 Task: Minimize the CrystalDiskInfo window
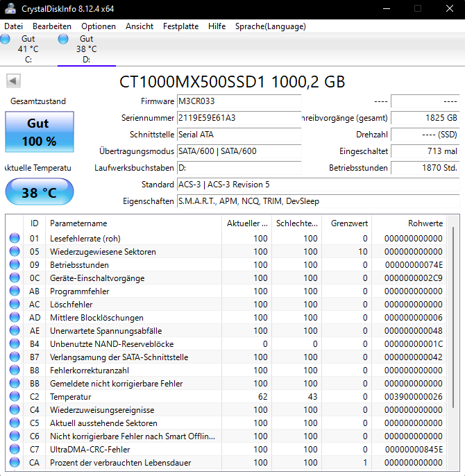tap(387, 8)
